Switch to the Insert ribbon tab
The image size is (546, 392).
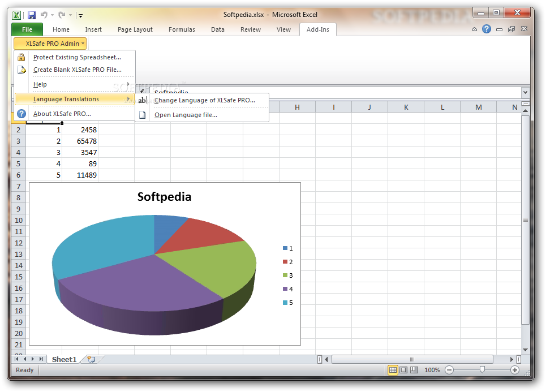pos(93,29)
